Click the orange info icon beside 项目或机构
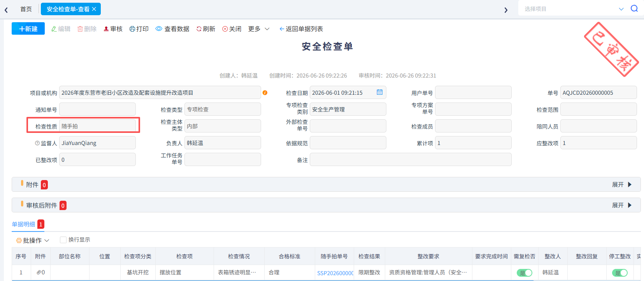Screen dimensions: 644x281 click(265, 93)
